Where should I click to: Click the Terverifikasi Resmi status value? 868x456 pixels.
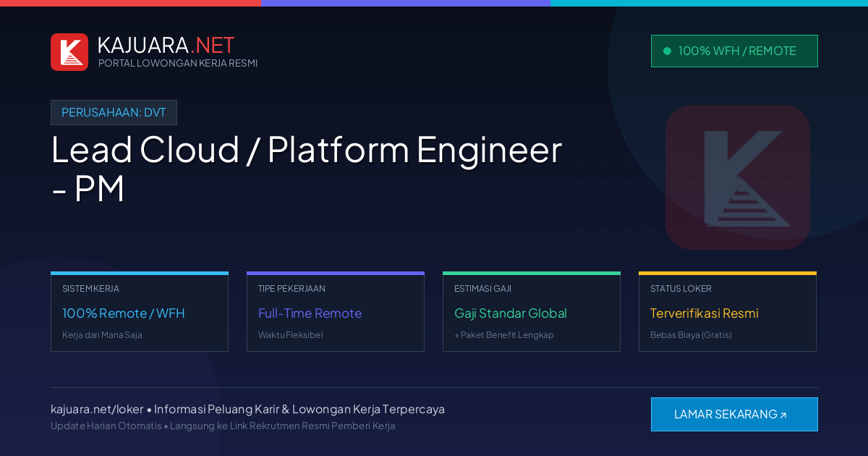705,313
